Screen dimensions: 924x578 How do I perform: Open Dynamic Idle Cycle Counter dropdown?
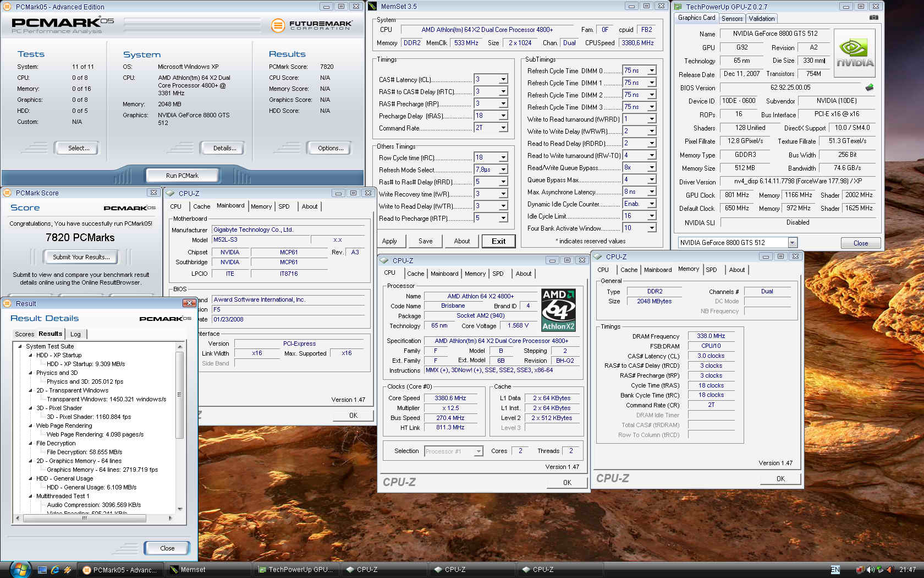[x=652, y=204]
